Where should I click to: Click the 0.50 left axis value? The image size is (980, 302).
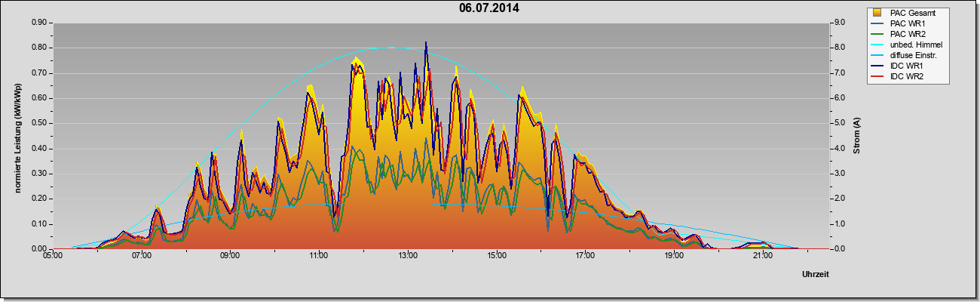pyautogui.click(x=38, y=123)
